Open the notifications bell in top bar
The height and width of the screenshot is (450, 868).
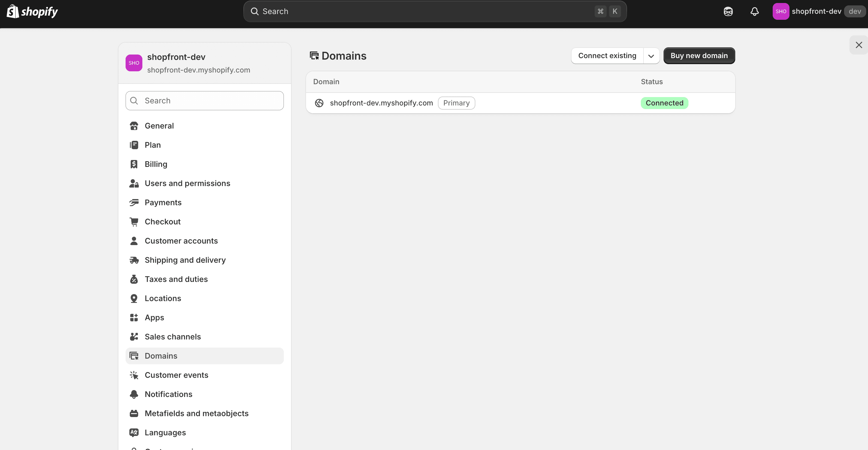pos(754,11)
